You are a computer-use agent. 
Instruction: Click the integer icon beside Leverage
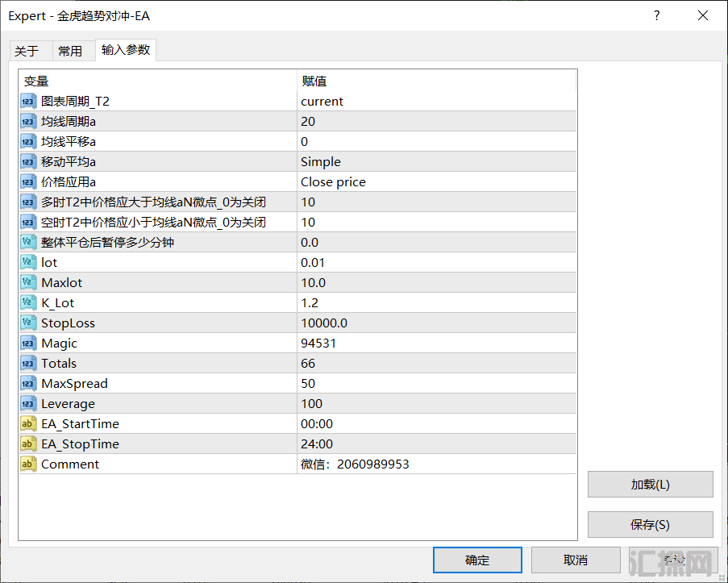point(28,404)
